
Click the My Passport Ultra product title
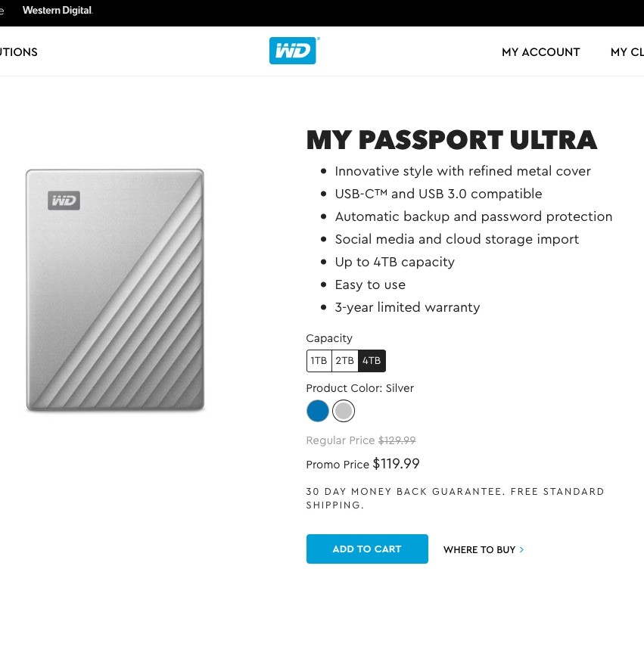click(x=451, y=140)
